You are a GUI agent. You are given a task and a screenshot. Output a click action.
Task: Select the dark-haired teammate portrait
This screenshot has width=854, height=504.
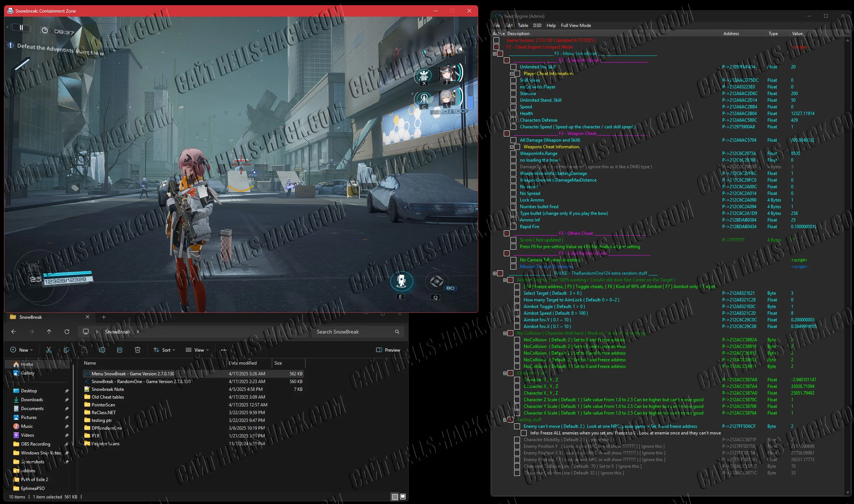click(446, 74)
